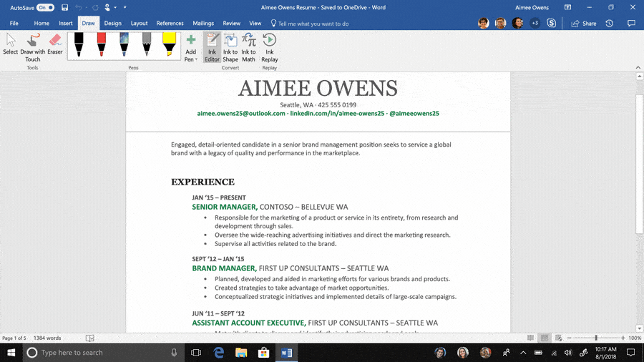Turn off the AutoSave switch
The height and width of the screenshot is (362, 644).
(45, 7)
